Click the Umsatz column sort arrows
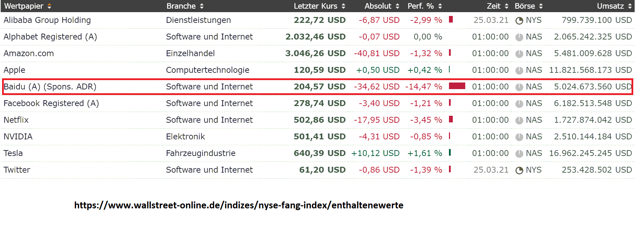Viewport: 644px width, 242px height. click(630, 6)
